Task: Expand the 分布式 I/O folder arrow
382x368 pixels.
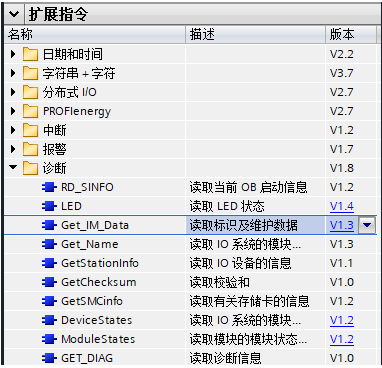Action: coord(13,92)
